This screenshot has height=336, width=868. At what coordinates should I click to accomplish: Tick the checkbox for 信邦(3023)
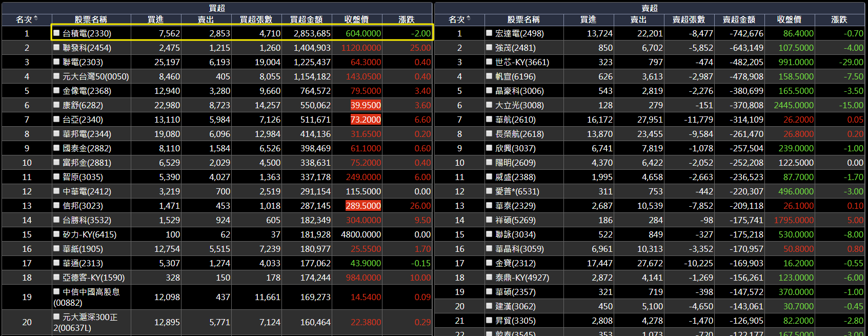(56, 205)
